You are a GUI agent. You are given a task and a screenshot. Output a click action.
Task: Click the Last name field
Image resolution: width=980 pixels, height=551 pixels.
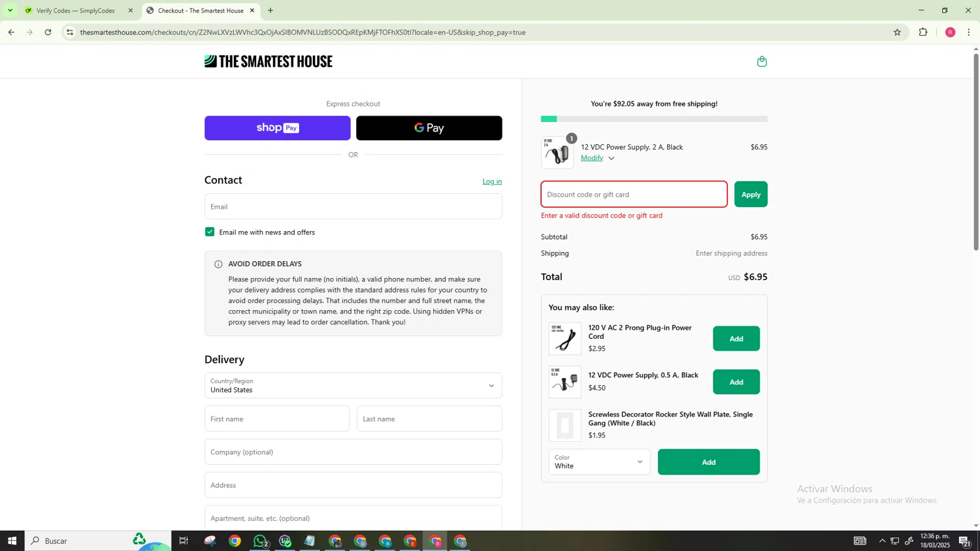point(429,418)
